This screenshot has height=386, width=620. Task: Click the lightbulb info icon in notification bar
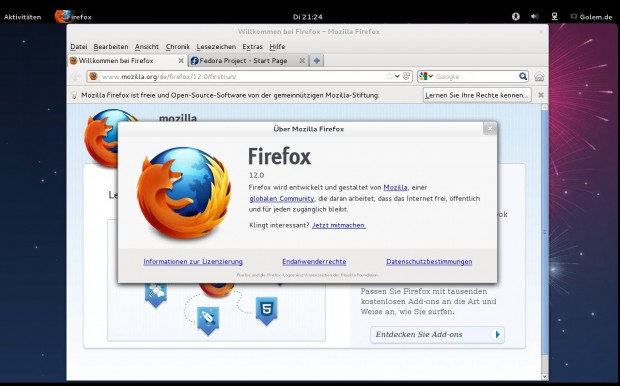74,95
